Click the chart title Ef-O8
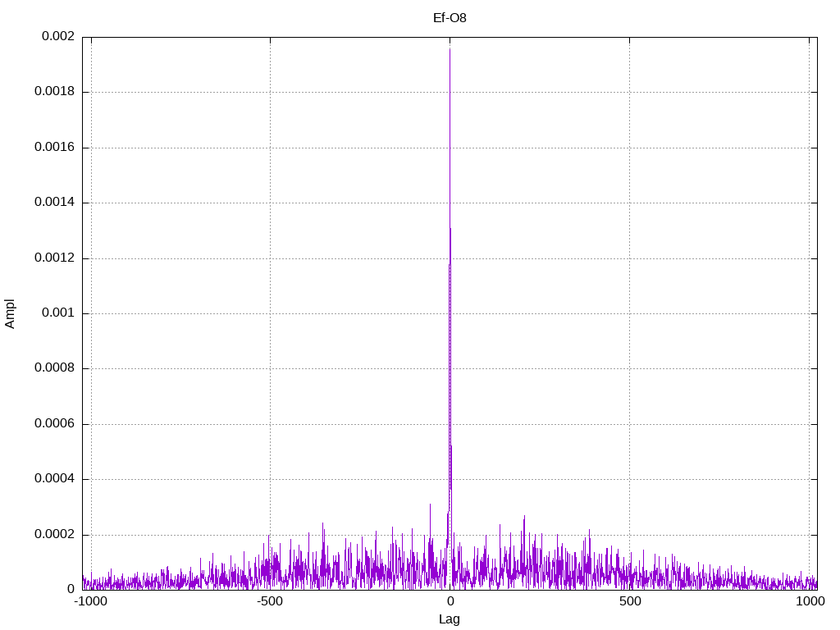The width and height of the screenshot is (840, 630). (450, 17)
